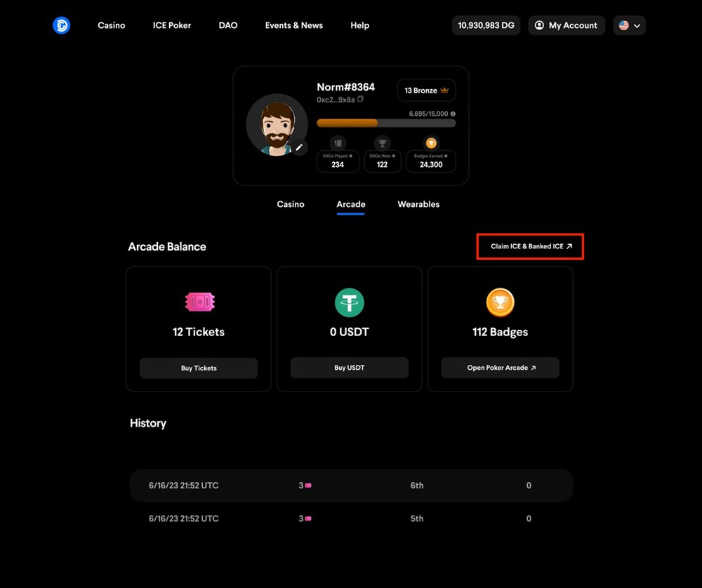Click the trophy icon above SNGs Won
Screen dimensions: 702x588
(x=382, y=142)
